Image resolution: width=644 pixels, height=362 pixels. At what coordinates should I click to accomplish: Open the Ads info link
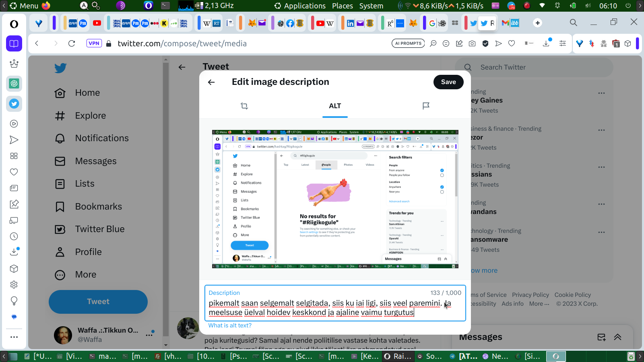512,304
